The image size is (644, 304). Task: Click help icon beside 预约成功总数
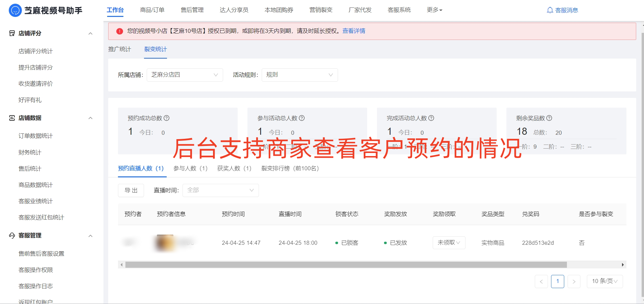pyautogui.click(x=167, y=118)
